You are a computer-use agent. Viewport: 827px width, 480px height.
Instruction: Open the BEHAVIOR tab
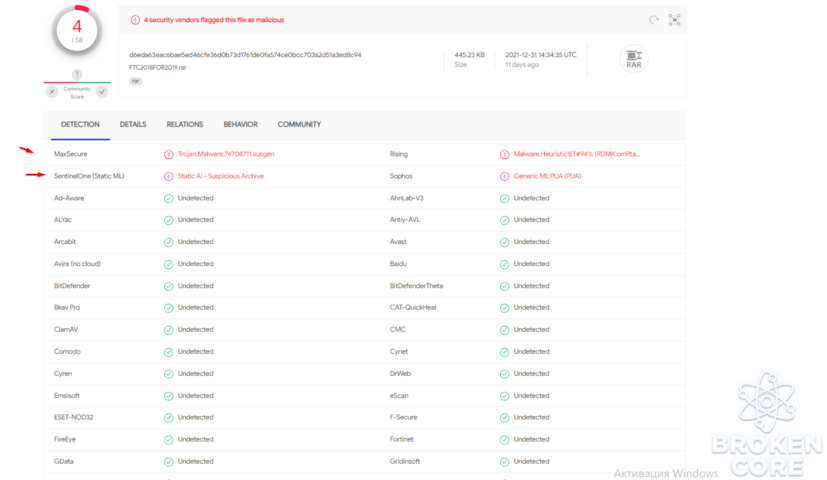click(241, 124)
